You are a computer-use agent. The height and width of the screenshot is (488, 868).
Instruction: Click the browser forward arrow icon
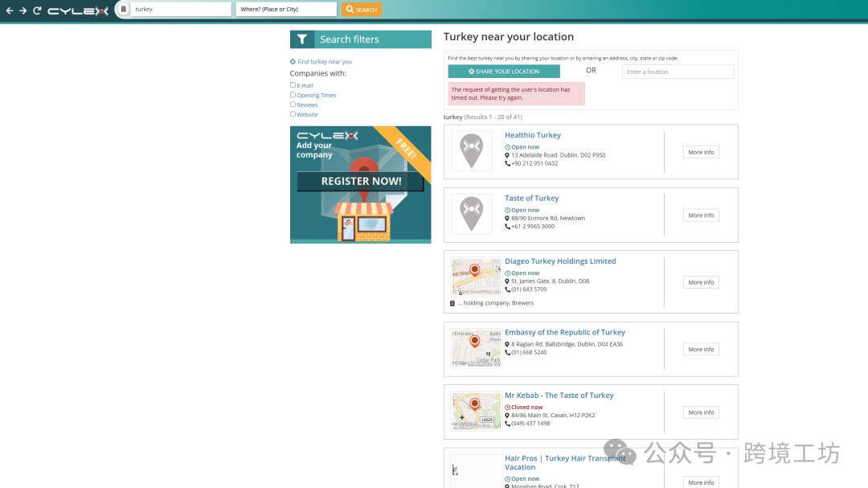pyautogui.click(x=23, y=10)
